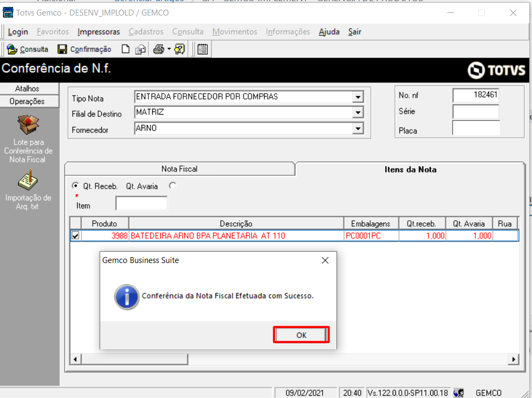Screen dimensions: 532x398
Task: Close the Gemco Business Suite dialog
Action: [x=325, y=260]
